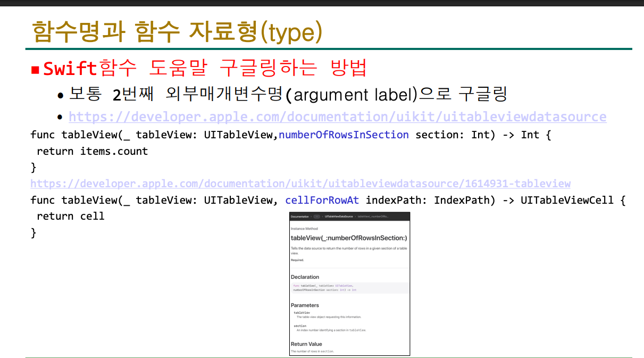Click the breadcrumb ellipsis pill in embedded screenshot
Viewport: 644px width, 358px height.
(317, 217)
